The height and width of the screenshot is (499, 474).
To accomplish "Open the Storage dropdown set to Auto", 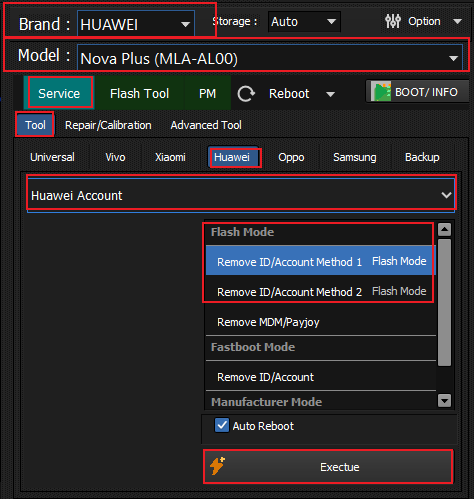I will [x=304, y=22].
